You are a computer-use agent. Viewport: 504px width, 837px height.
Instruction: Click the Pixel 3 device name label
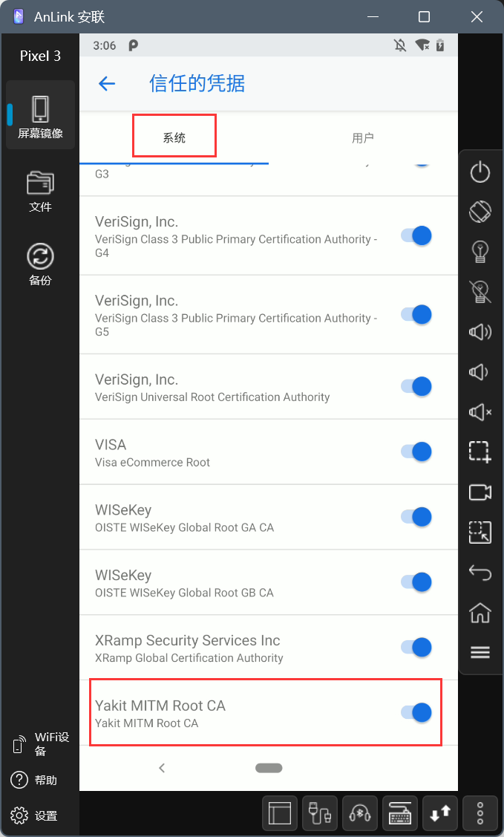[40, 56]
